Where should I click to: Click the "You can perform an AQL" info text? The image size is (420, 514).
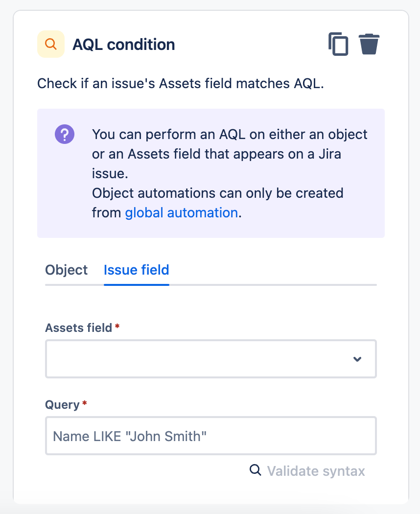click(x=230, y=134)
